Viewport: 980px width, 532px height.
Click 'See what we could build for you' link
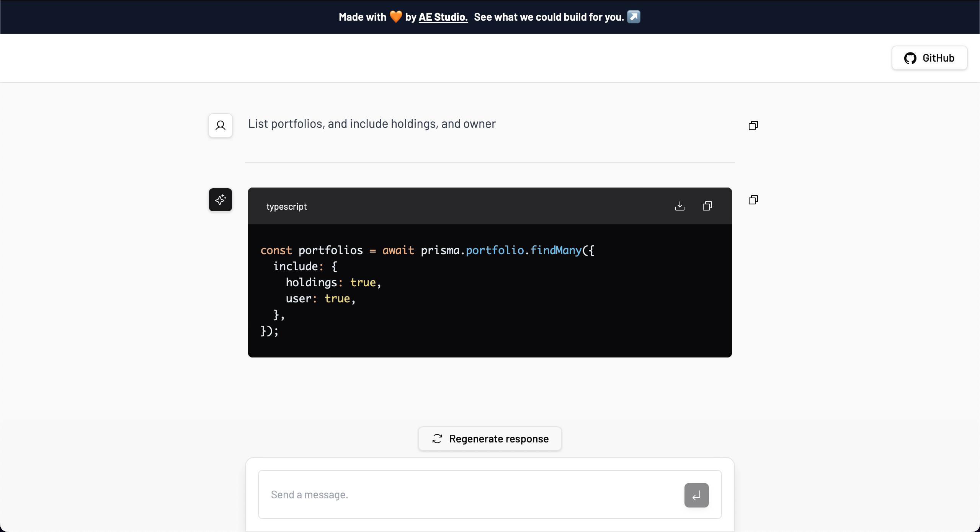click(x=549, y=17)
